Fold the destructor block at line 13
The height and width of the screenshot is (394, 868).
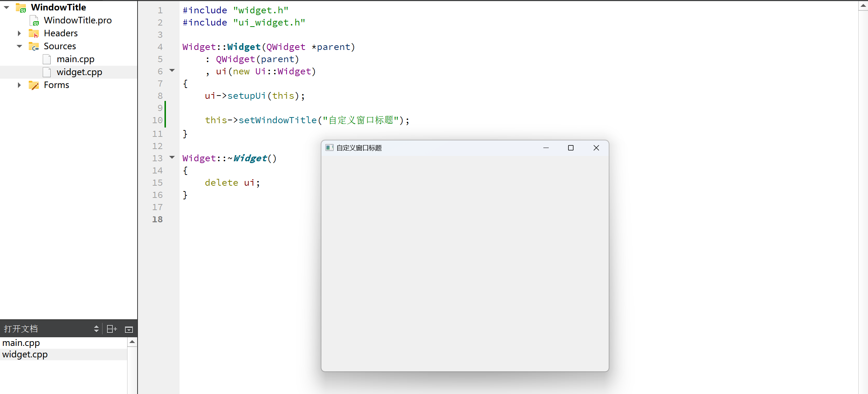pyautogui.click(x=172, y=157)
